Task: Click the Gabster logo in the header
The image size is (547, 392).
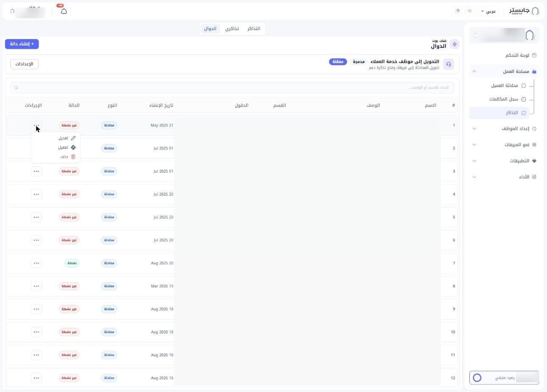Action: (524, 11)
